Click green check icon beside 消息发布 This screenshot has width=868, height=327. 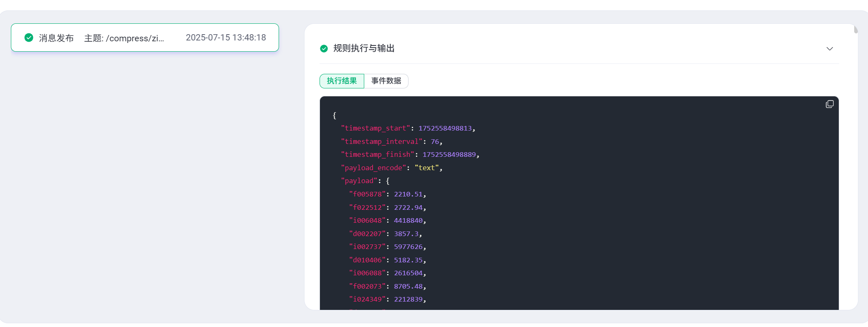point(29,38)
